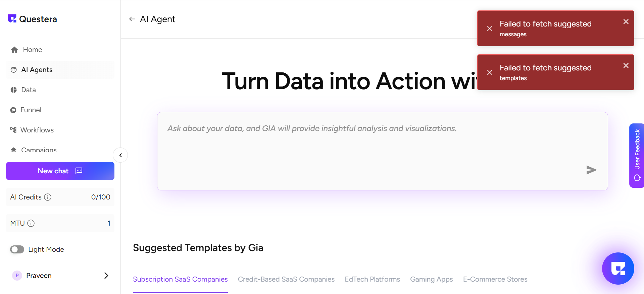Switch to Credit-Based SaaS Companies tab
This screenshot has height=294, width=644.
click(x=286, y=279)
